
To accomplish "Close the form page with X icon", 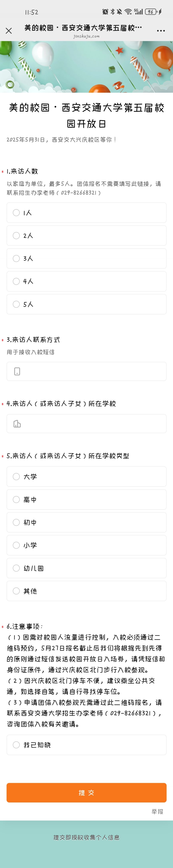I will [x=9, y=31].
